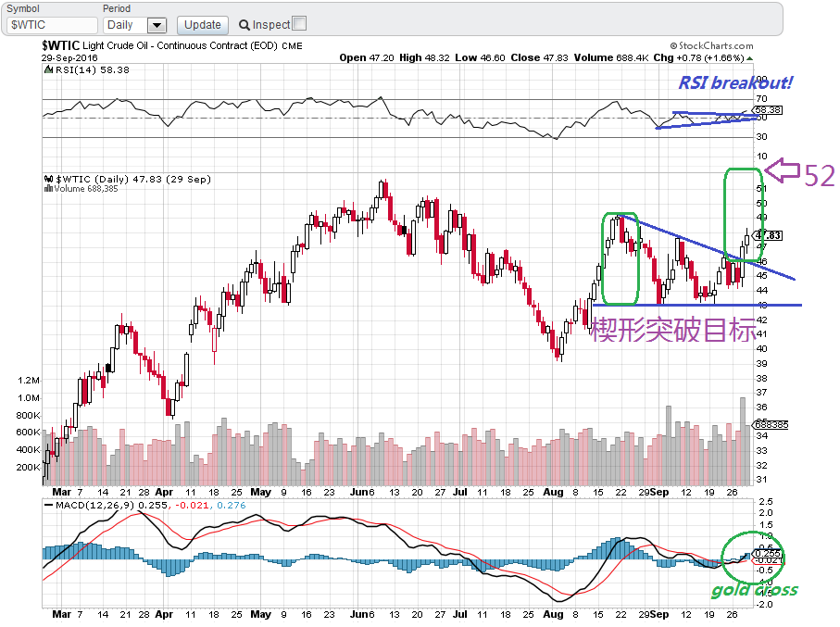Click the RSI breakout! annotation text

pyautogui.click(x=734, y=82)
